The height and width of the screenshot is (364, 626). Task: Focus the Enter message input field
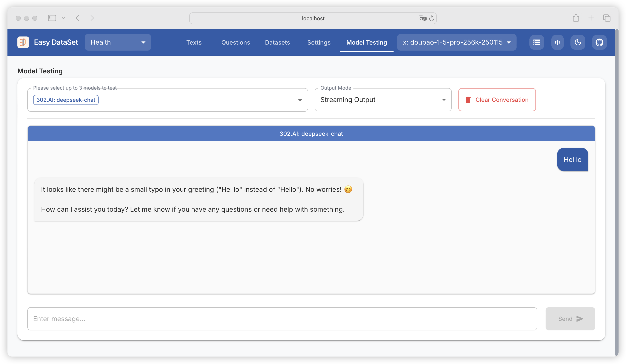[282, 319]
